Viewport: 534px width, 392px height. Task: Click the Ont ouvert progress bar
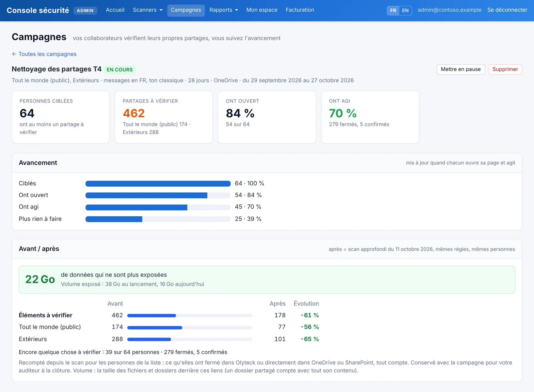[158, 195]
